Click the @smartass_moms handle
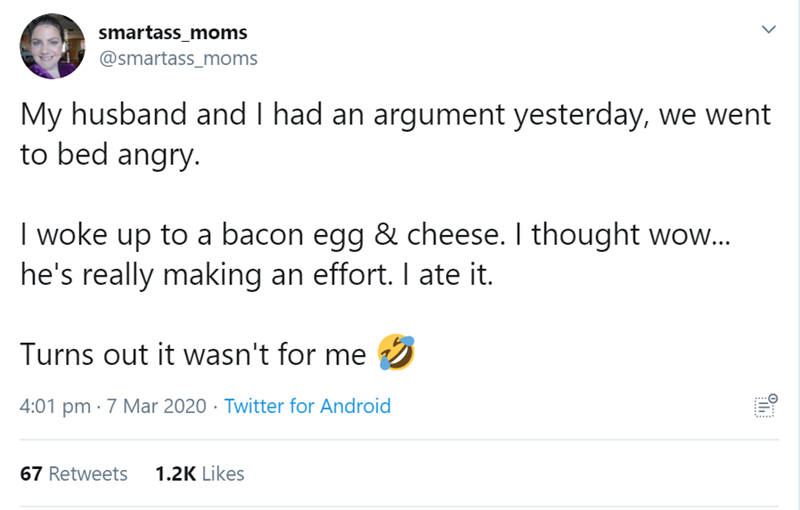 (x=178, y=58)
